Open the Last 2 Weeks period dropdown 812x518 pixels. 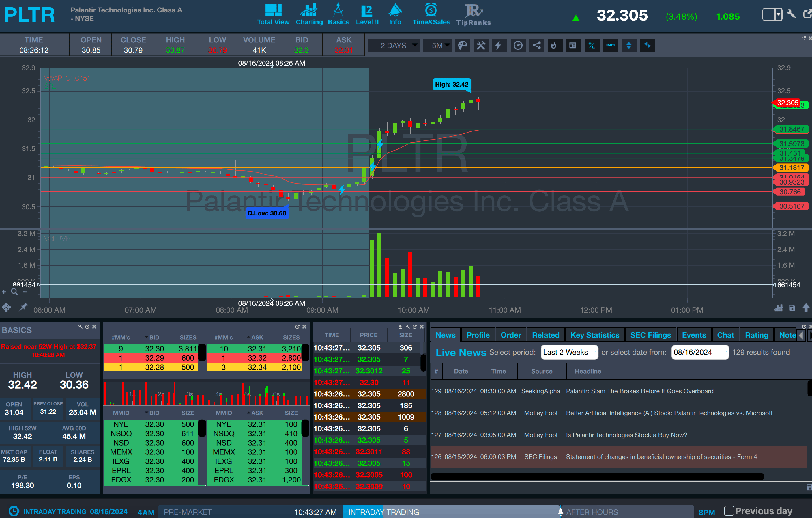click(569, 352)
